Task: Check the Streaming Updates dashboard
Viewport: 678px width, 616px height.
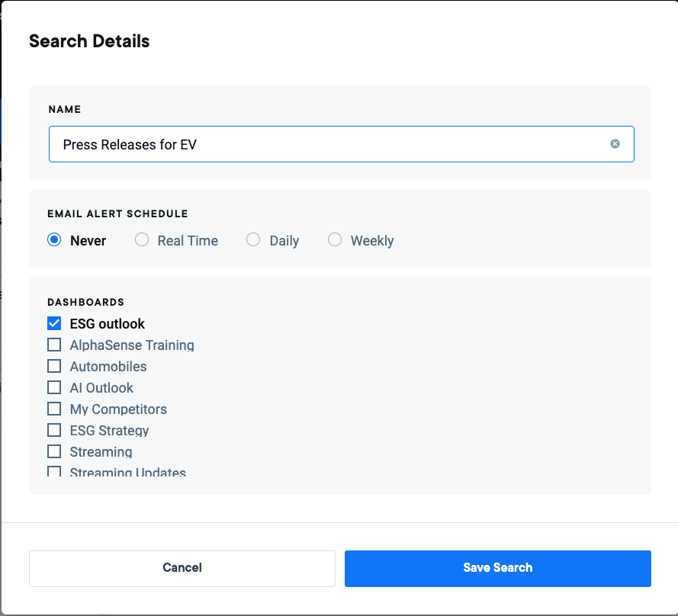Action: (x=54, y=471)
